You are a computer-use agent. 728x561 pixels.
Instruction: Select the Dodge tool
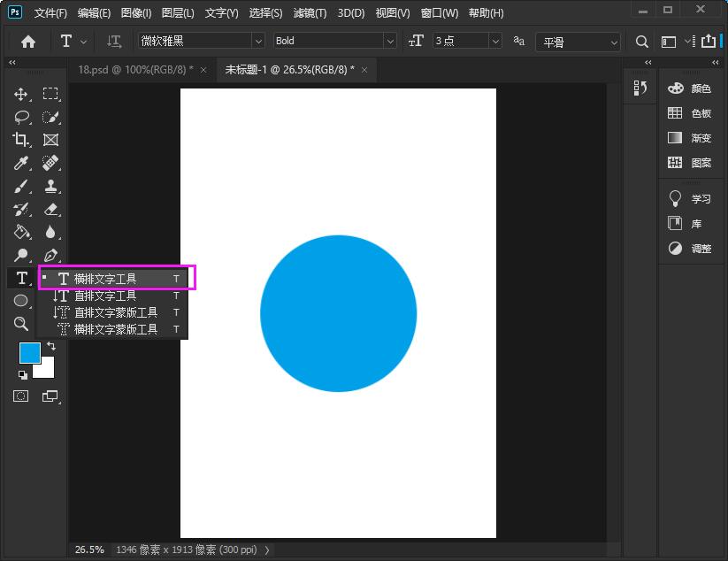pos(21,255)
